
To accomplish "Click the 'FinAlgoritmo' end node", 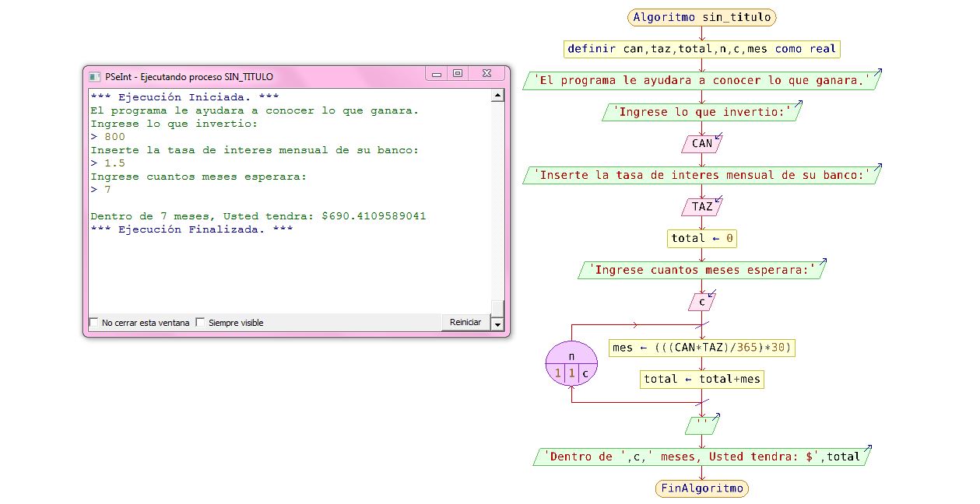I will tap(701, 488).
